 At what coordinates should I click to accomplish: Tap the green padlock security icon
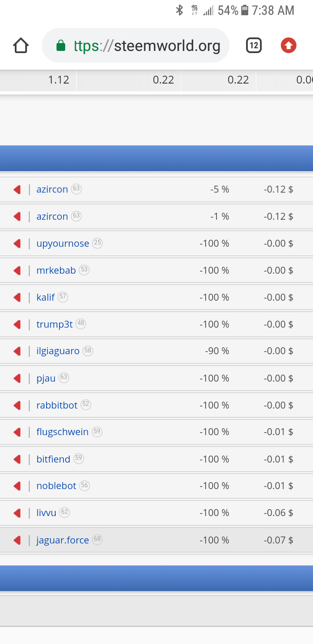pyautogui.click(x=61, y=46)
